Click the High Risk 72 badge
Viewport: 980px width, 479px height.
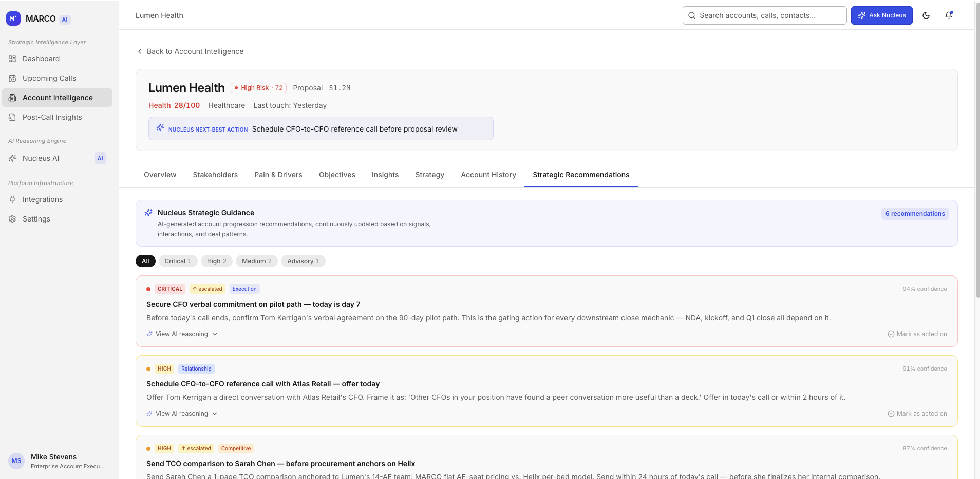[x=258, y=88]
